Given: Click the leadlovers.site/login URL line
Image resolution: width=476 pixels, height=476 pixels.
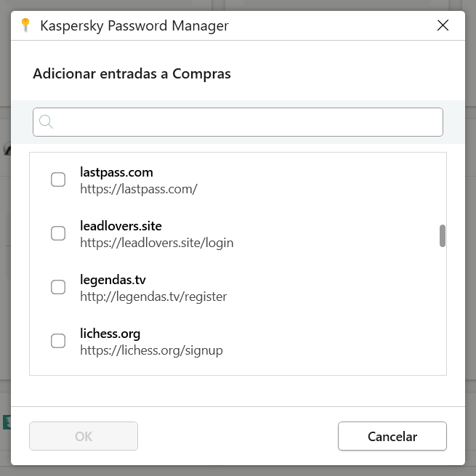Looking at the screenshot, I should click(x=156, y=243).
